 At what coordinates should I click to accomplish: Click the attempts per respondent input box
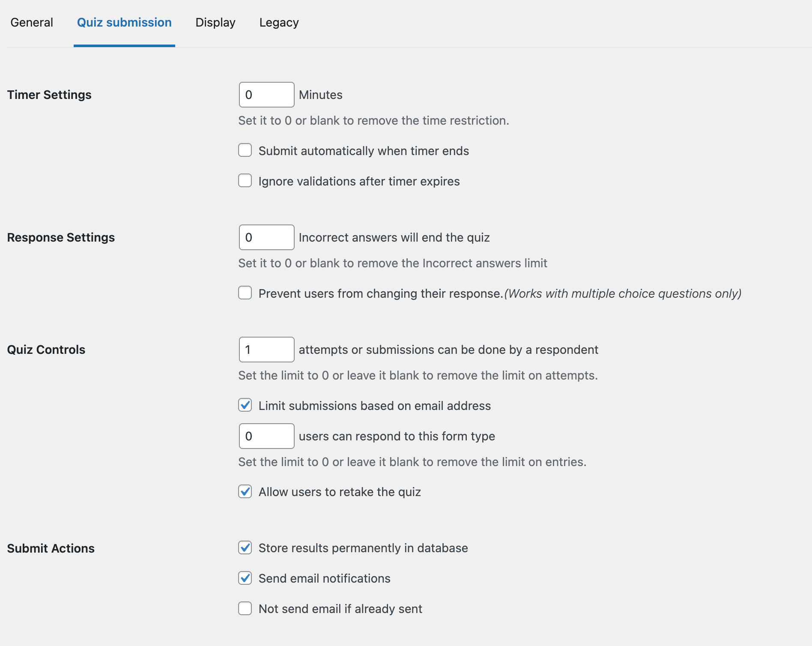click(x=266, y=350)
